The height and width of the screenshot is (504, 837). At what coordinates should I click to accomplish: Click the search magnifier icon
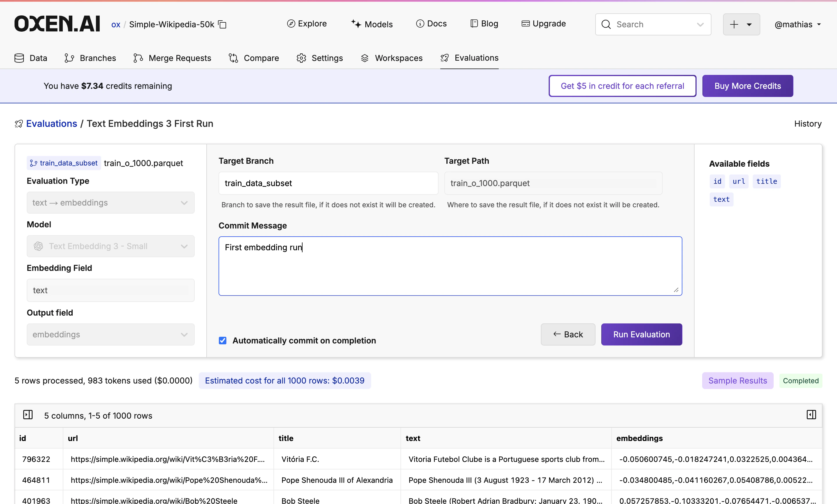point(606,24)
